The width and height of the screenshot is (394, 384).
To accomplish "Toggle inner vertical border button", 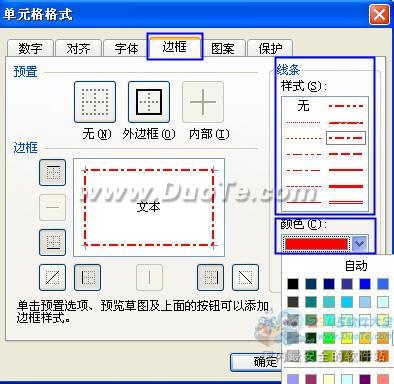I will [149, 277].
